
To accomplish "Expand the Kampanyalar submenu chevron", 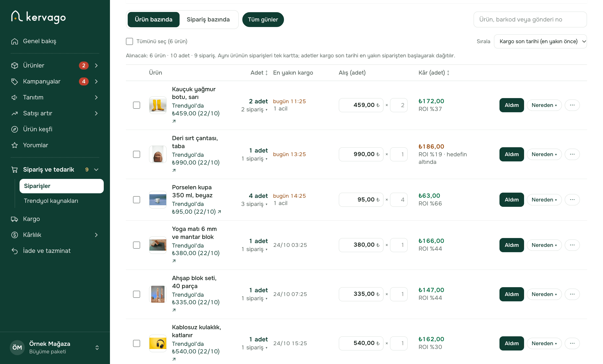I will click(x=96, y=81).
